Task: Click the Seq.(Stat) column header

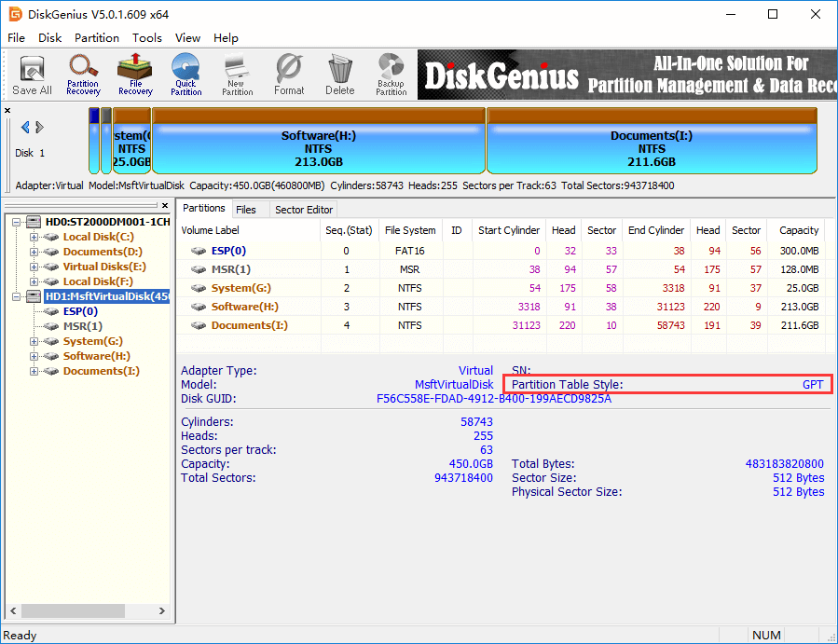Action: (x=349, y=230)
